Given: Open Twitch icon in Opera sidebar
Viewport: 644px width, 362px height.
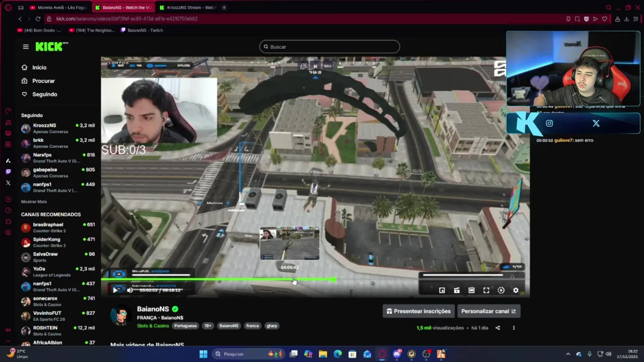Looking at the screenshot, I should [x=8, y=171].
